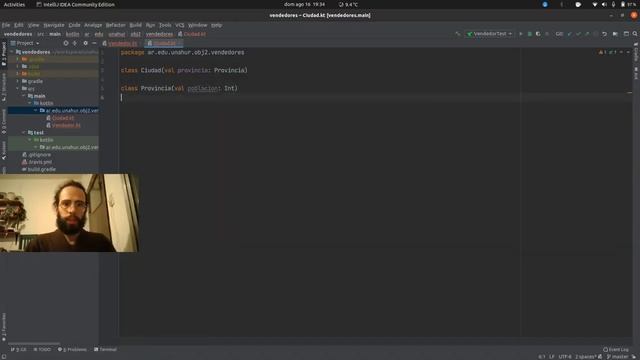Collapse the kotlin folder under main
The height and width of the screenshot is (360, 640).
[x=30, y=103]
